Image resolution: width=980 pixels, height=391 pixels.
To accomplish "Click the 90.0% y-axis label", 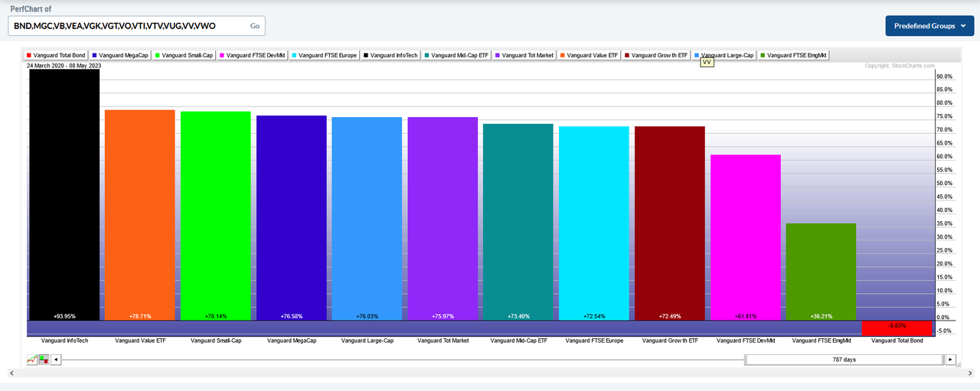I will [x=945, y=77].
